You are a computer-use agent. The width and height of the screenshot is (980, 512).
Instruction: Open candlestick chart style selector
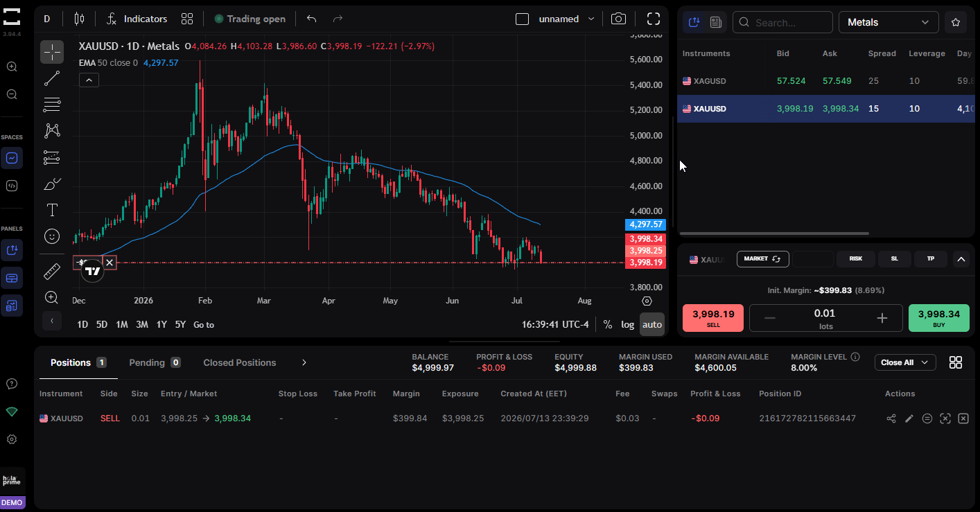point(79,19)
